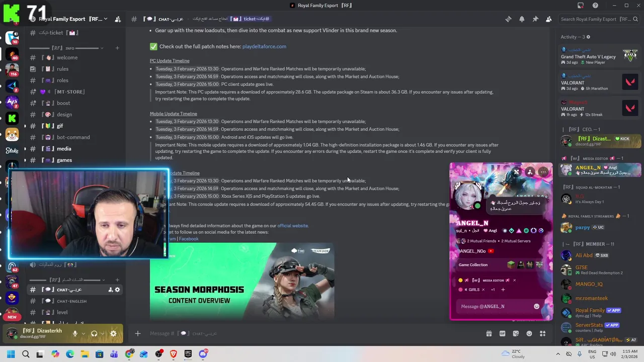Open the CHAT-ENGLISH channel
The width and height of the screenshot is (644, 362).
[76, 301]
